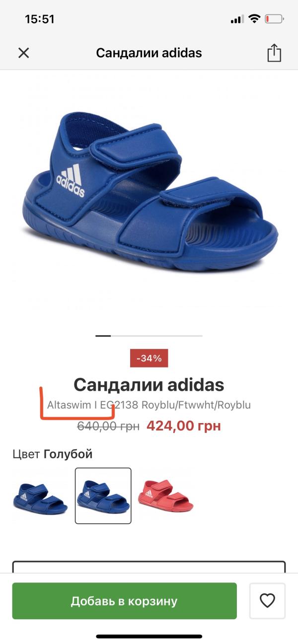
Task: Select the currently highlighted blue sandal variant
Action: [x=103, y=496]
